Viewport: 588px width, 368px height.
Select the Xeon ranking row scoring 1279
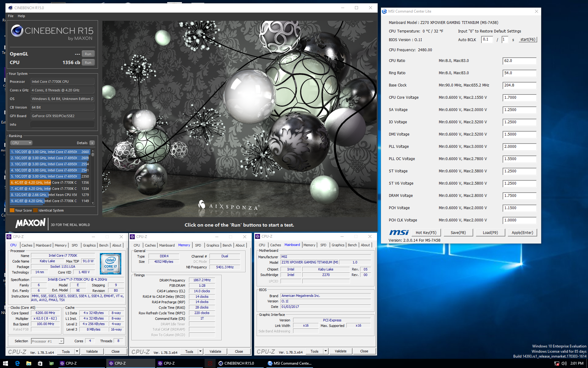coord(50,195)
